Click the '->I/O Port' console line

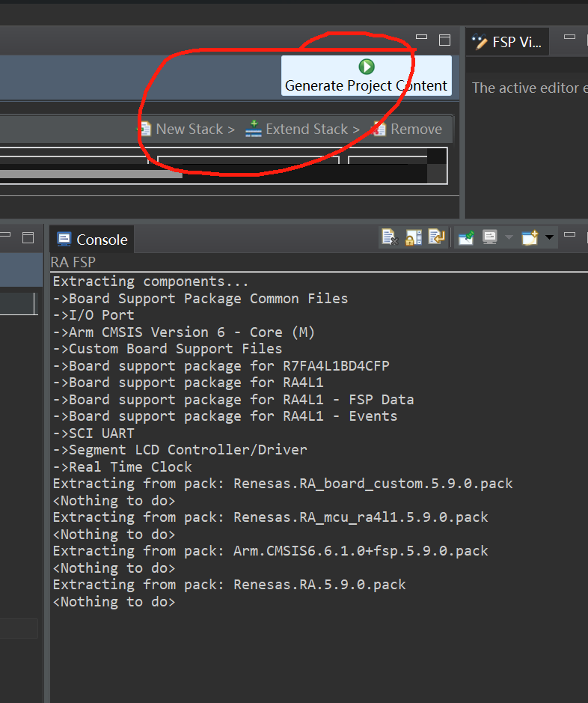coord(94,315)
